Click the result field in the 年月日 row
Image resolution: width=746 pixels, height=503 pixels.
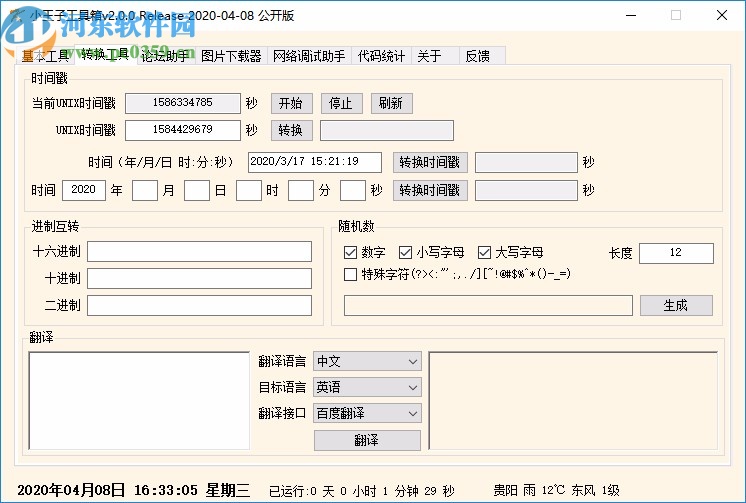[x=526, y=190]
